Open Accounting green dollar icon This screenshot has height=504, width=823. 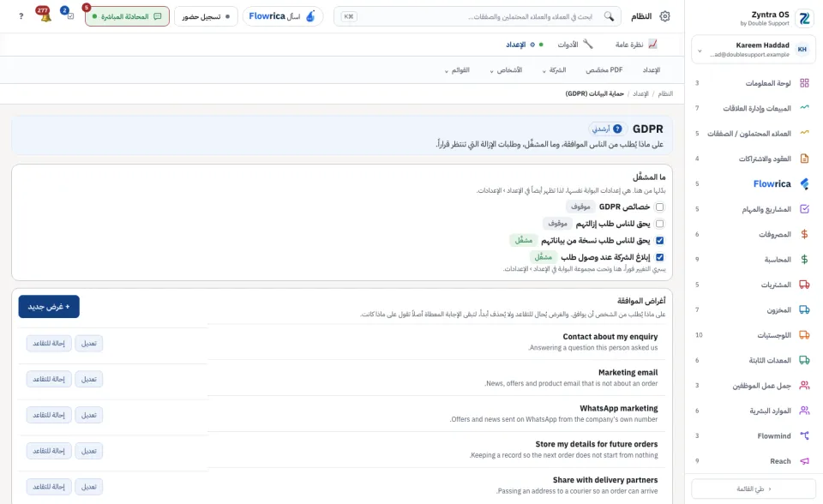(804, 260)
